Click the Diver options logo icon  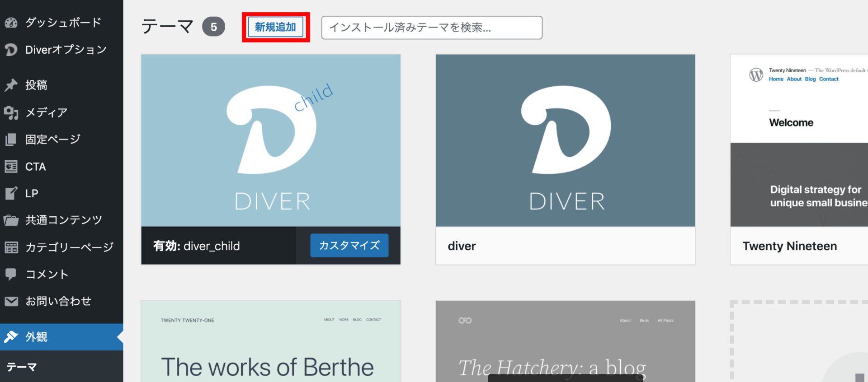pyautogui.click(x=11, y=50)
